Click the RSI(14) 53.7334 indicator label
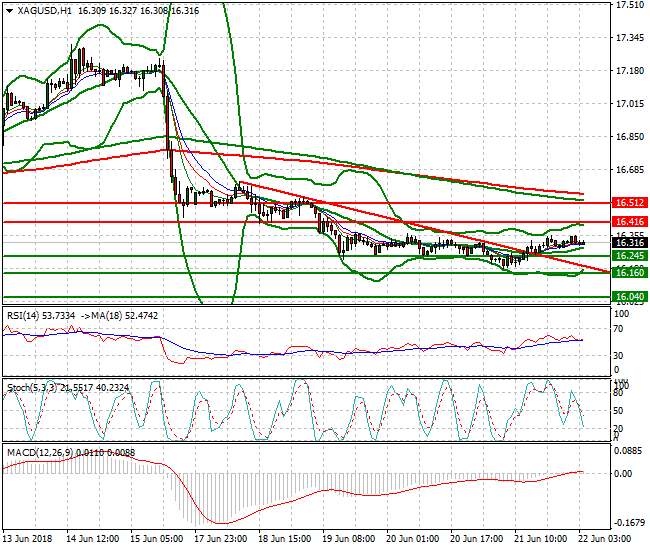The width and height of the screenshot is (650, 550). pyautogui.click(x=41, y=316)
